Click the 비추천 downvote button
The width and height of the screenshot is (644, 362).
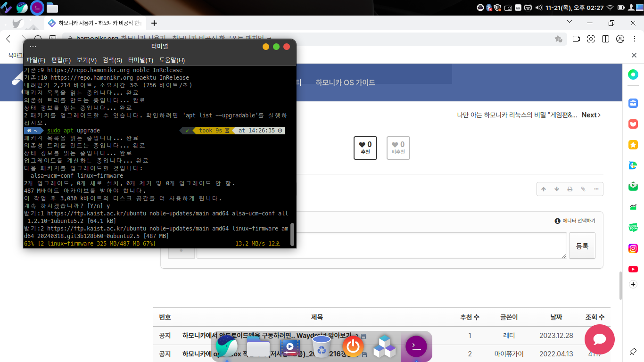click(x=398, y=148)
